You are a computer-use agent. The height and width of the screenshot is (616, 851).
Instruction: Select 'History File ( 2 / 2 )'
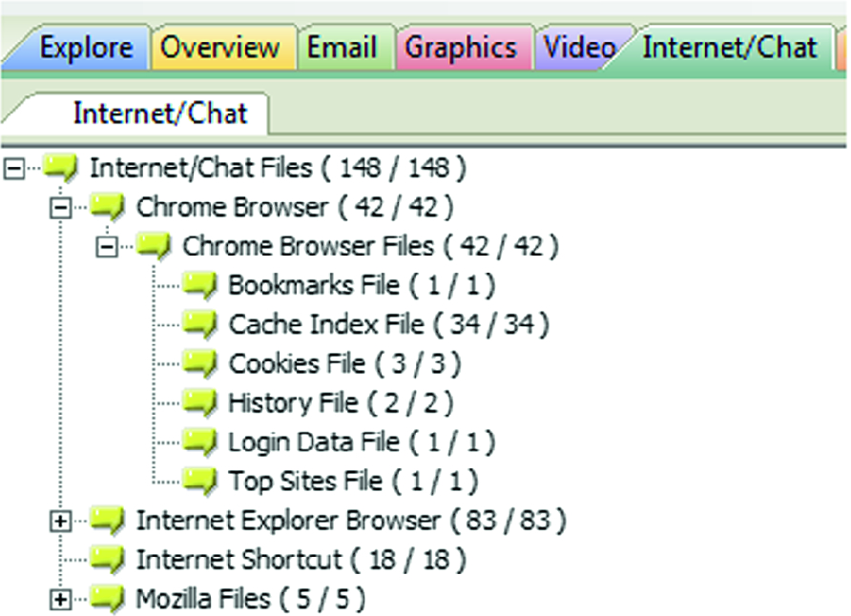341,403
